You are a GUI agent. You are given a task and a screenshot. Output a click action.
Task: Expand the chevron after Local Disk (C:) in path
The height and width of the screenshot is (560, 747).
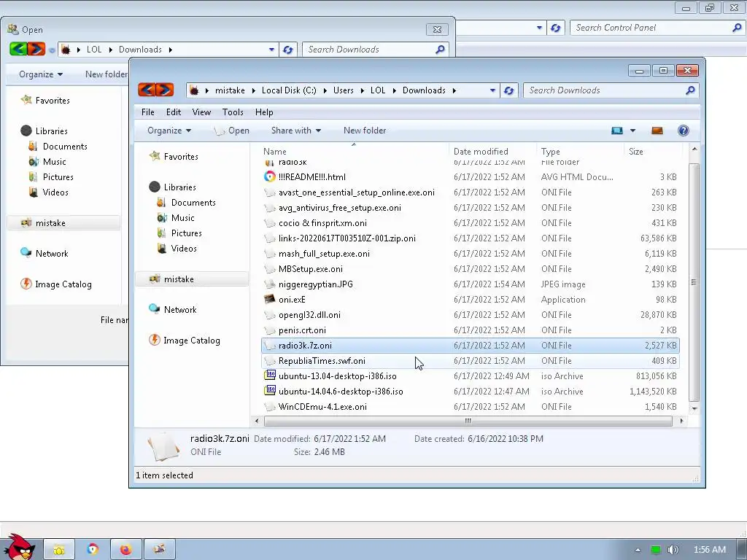click(x=325, y=90)
